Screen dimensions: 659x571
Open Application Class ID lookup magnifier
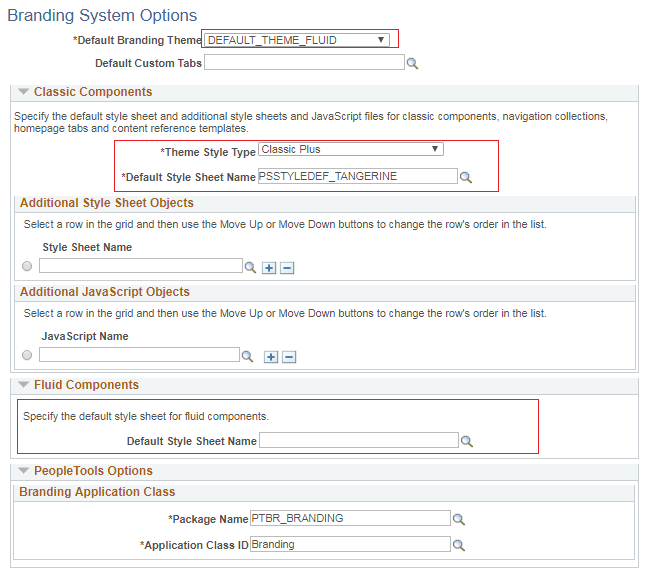tap(459, 545)
